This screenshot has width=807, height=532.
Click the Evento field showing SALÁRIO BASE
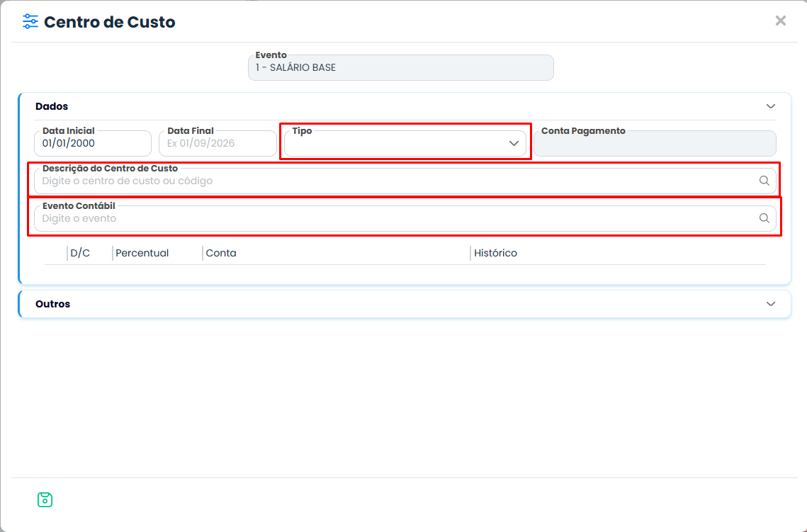pos(401,67)
